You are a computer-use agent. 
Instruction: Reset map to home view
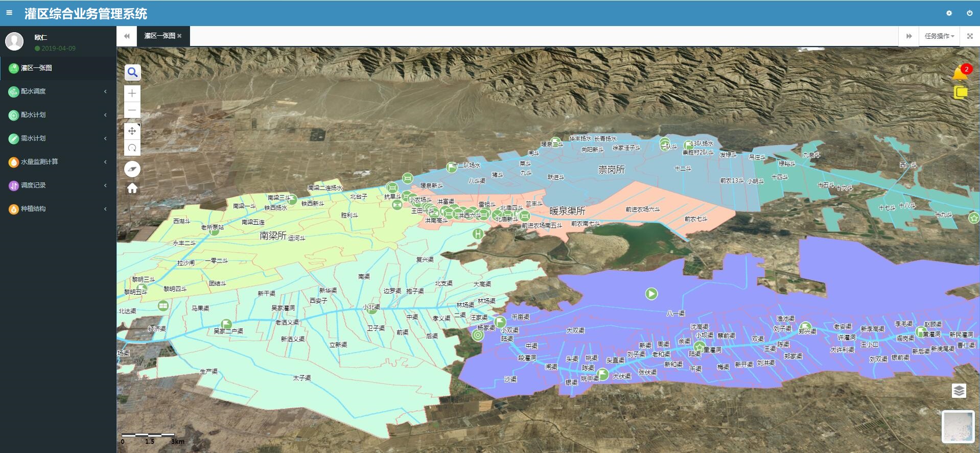(x=132, y=188)
